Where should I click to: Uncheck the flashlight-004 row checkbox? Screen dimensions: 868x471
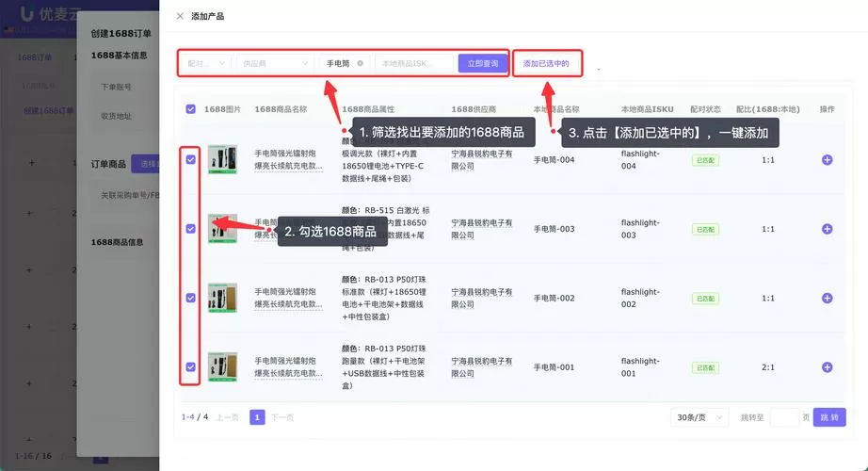pos(190,159)
